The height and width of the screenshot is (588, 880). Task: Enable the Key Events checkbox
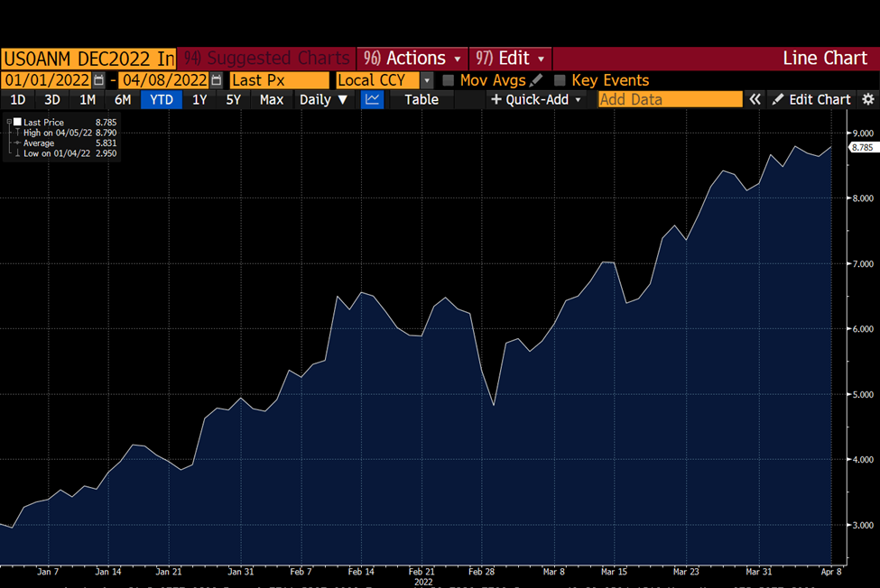[560, 80]
